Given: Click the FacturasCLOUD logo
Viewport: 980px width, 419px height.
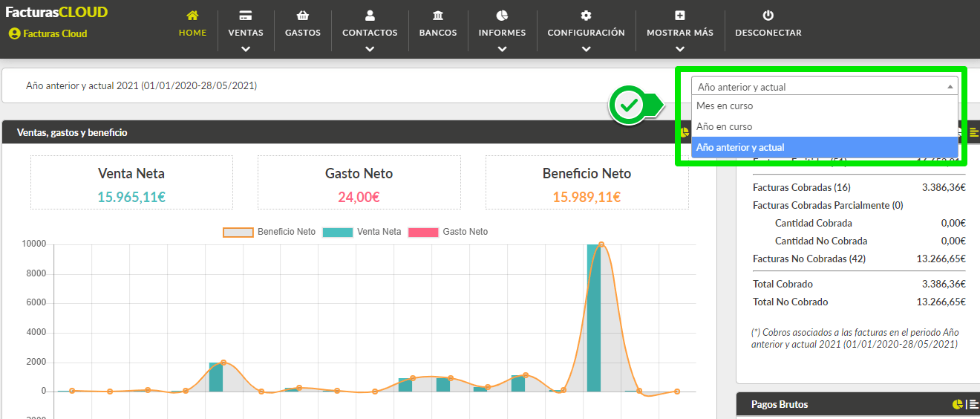Looking at the screenshot, I should (x=56, y=12).
